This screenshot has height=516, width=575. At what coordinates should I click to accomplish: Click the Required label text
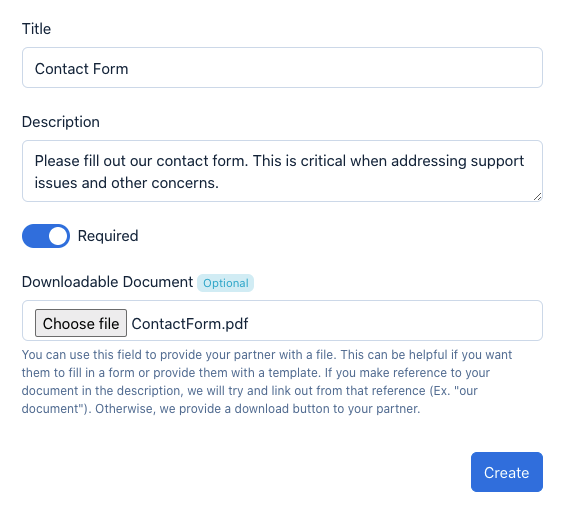pyautogui.click(x=108, y=236)
